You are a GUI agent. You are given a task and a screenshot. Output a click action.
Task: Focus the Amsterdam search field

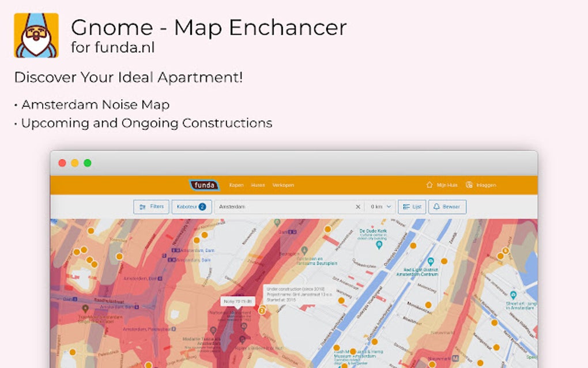289,206
